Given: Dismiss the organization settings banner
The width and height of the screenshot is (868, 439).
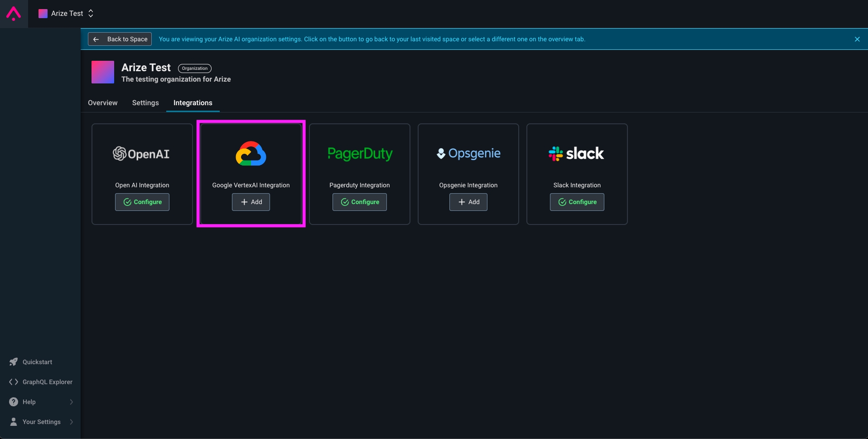Looking at the screenshot, I should pyautogui.click(x=857, y=39).
